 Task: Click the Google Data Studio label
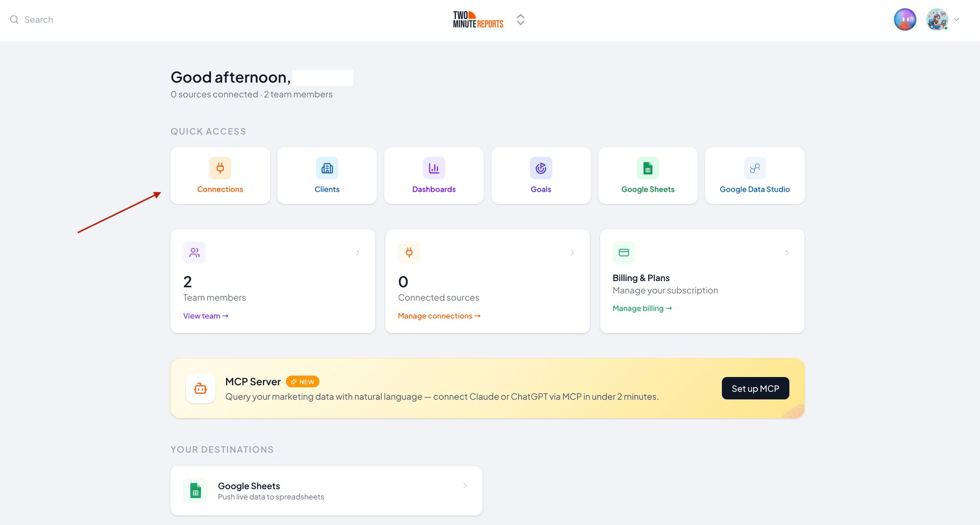click(x=755, y=189)
